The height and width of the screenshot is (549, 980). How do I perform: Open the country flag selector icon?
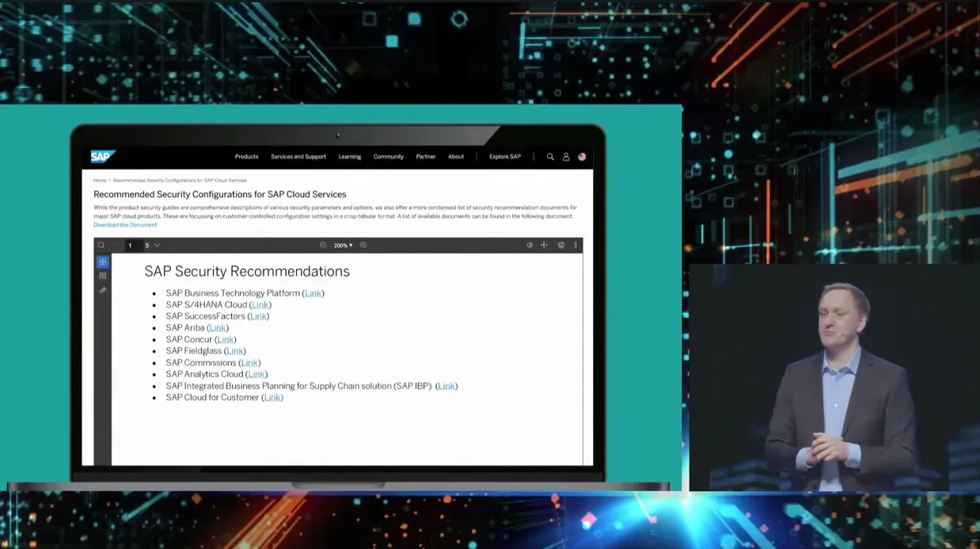(582, 157)
